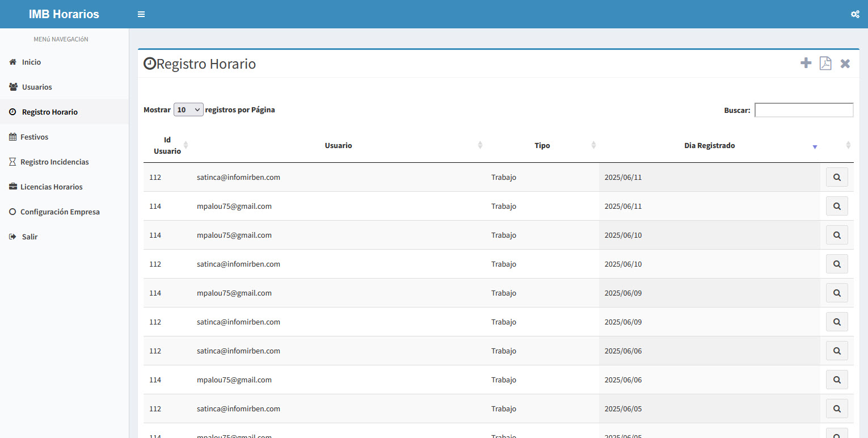This screenshot has height=438, width=868.
Task: Click the 2025/06/10 date in the satinca row
Action: pos(623,264)
